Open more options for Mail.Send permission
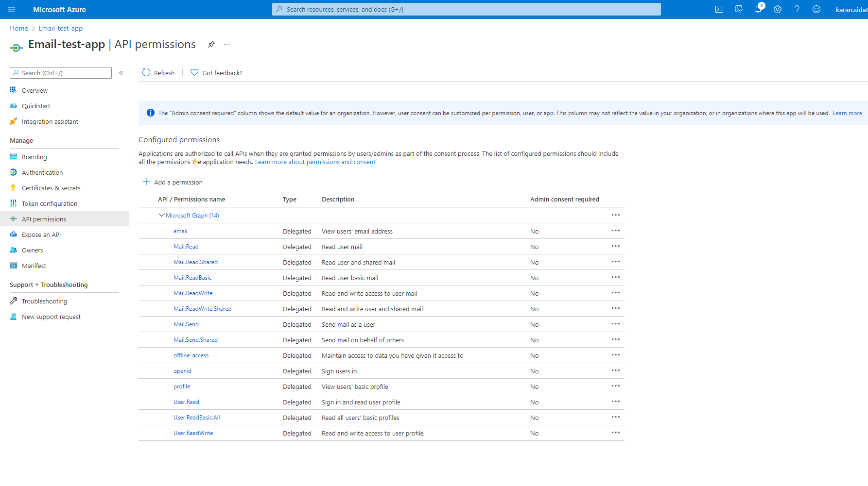 point(616,324)
